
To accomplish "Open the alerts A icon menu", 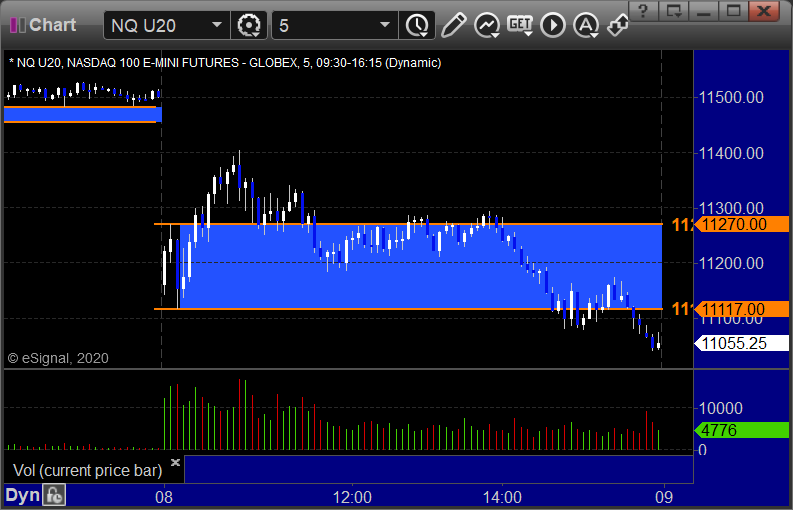I will click(x=586, y=25).
